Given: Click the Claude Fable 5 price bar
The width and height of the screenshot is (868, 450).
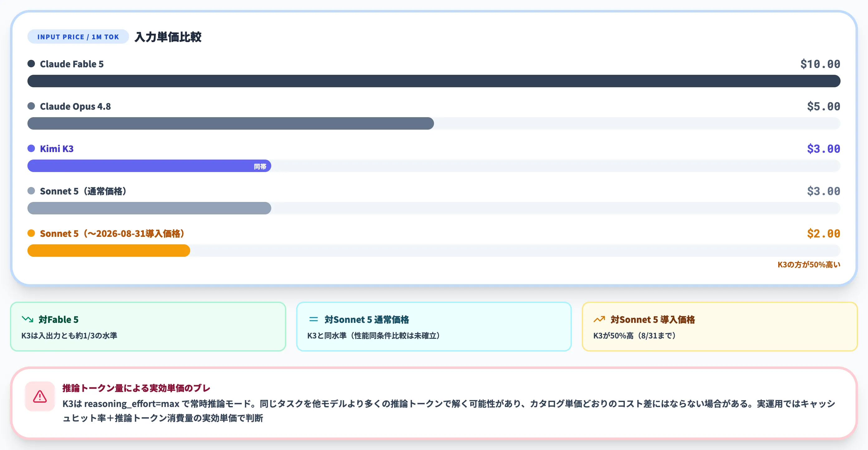Looking at the screenshot, I should 434,81.
